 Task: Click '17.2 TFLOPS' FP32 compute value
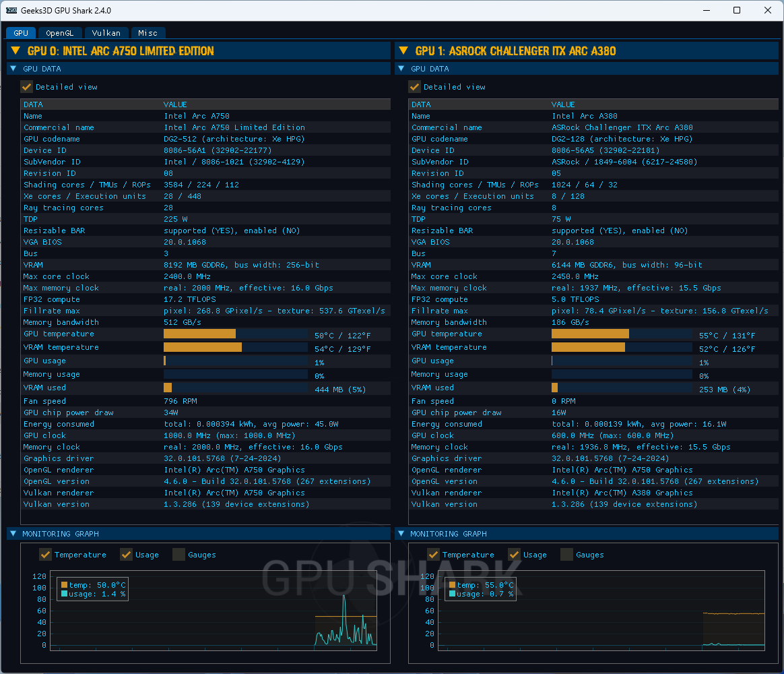[x=190, y=299]
